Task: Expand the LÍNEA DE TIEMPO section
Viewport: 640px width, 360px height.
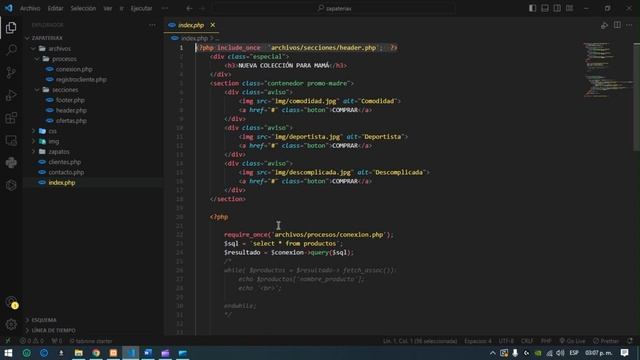Action: click(93, 330)
